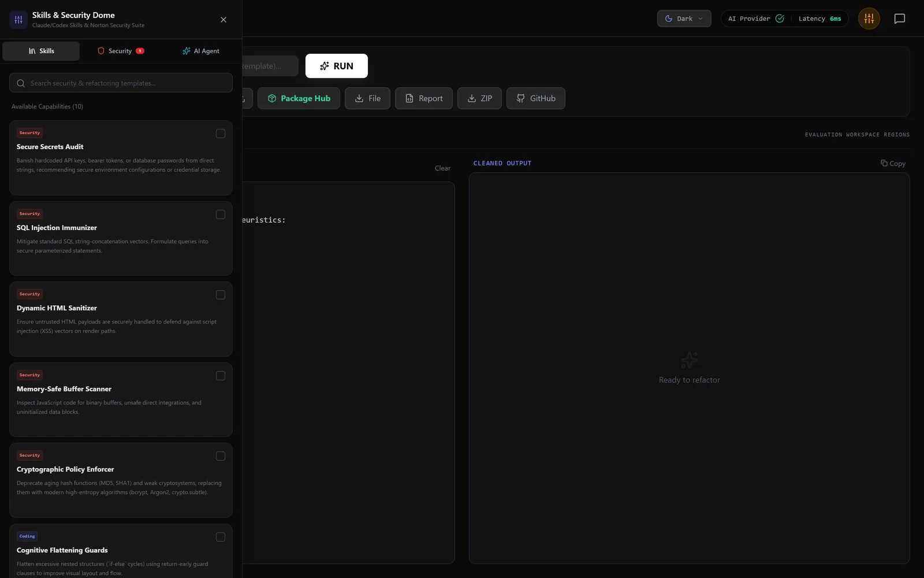Click the GitHub button
This screenshot has width=924, height=578.
pos(536,98)
